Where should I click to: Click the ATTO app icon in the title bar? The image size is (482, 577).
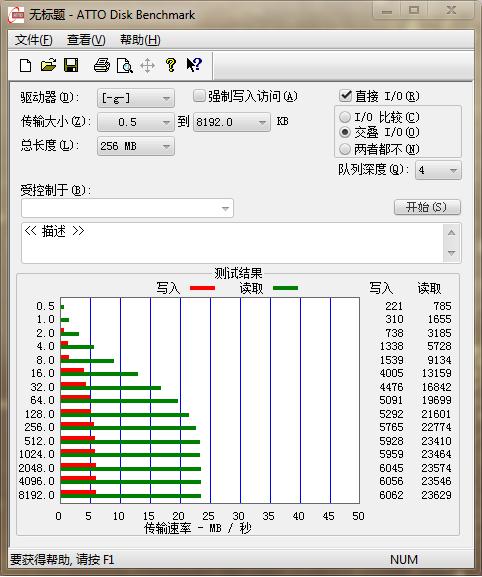15,15
